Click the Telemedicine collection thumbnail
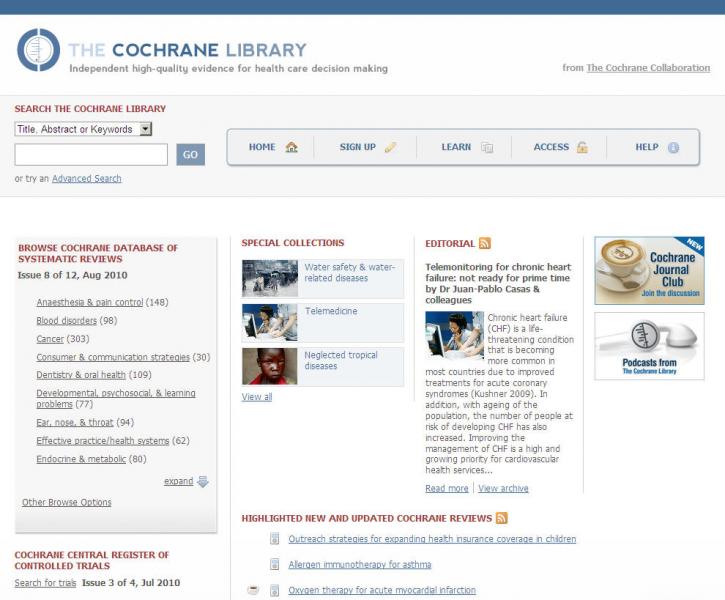Viewport: 725px width, 600px height. 270,322
